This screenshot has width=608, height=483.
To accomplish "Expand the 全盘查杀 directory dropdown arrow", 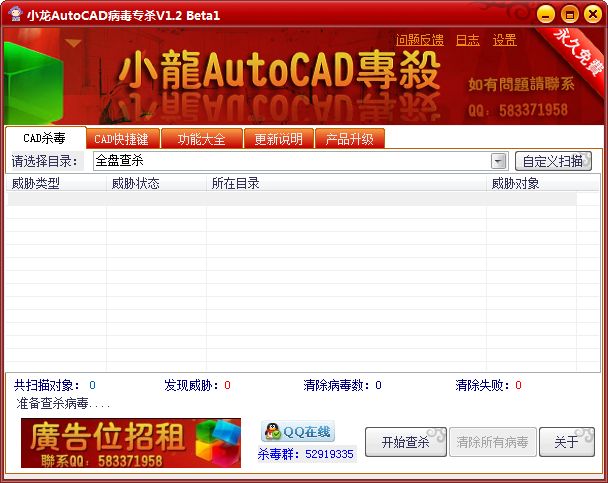I will (x=499, y=160).
